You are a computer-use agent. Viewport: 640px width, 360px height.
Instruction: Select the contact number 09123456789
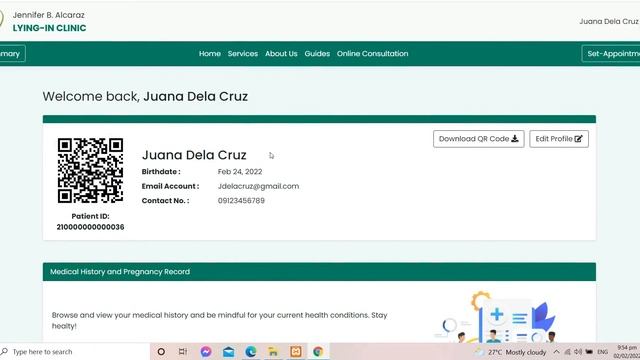click(x=241, y=200)
